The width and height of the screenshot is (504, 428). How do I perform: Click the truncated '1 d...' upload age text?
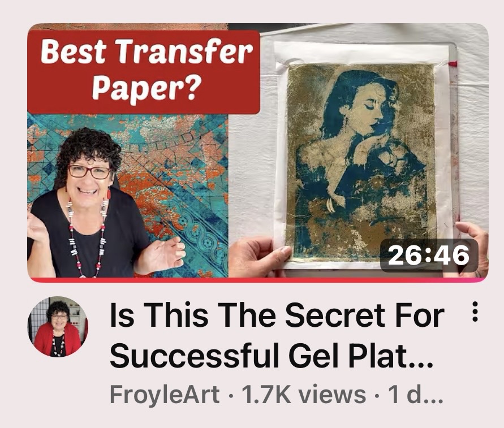pos(416,394)
